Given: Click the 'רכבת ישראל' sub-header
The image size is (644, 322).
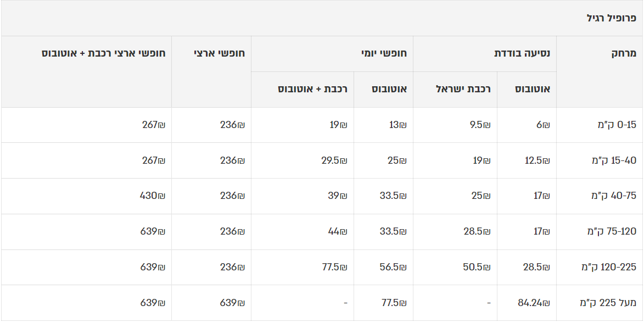Looking at the screenshot, I should (x=463, y=89).
